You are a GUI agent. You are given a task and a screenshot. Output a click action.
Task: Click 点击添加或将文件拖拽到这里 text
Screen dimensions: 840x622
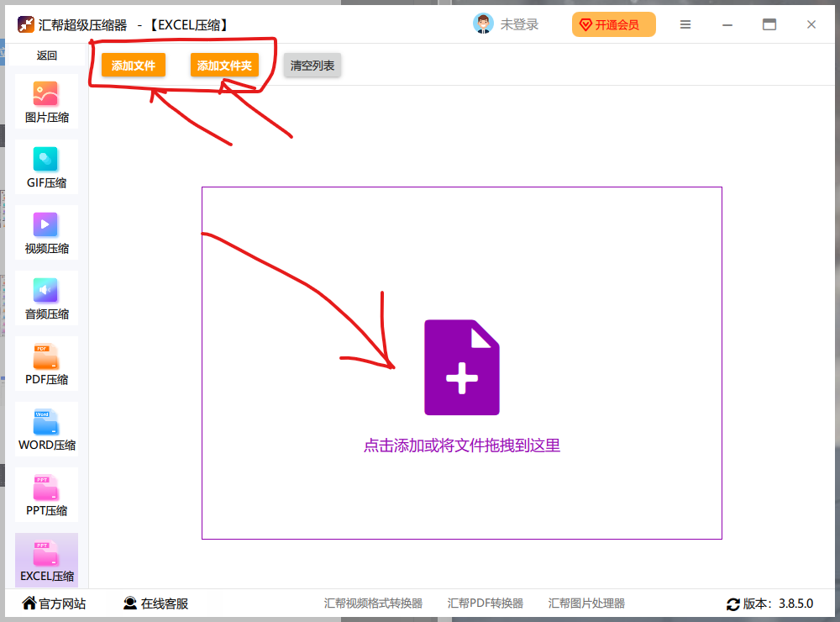462,445
